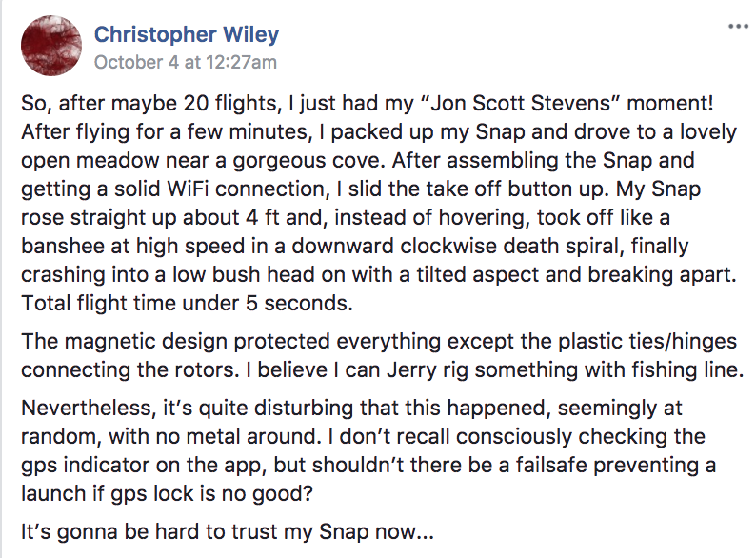The height and width of the screenshot is (558, 756).
Task: Open the post options three-dot menu
Action: tap(737, 26)
